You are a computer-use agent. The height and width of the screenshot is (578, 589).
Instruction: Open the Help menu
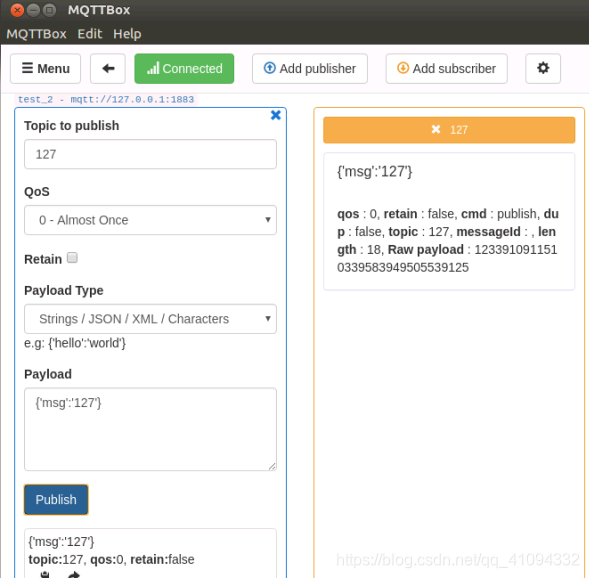point(127,34)
